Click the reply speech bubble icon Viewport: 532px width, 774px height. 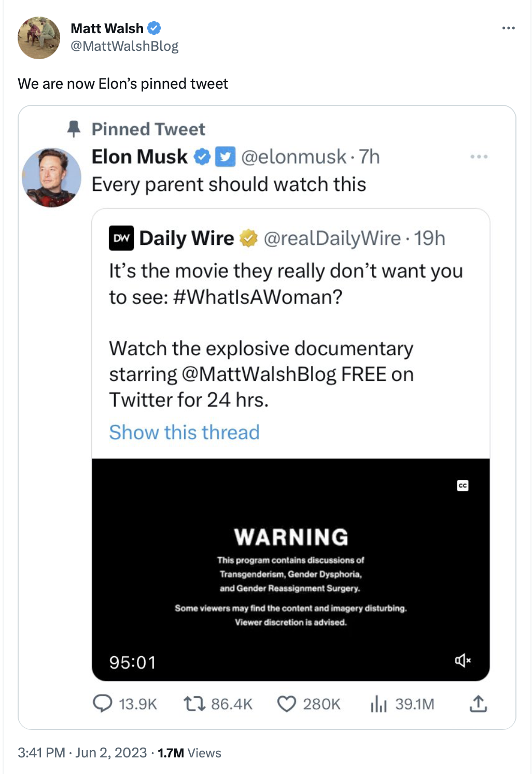click(102, 703)
